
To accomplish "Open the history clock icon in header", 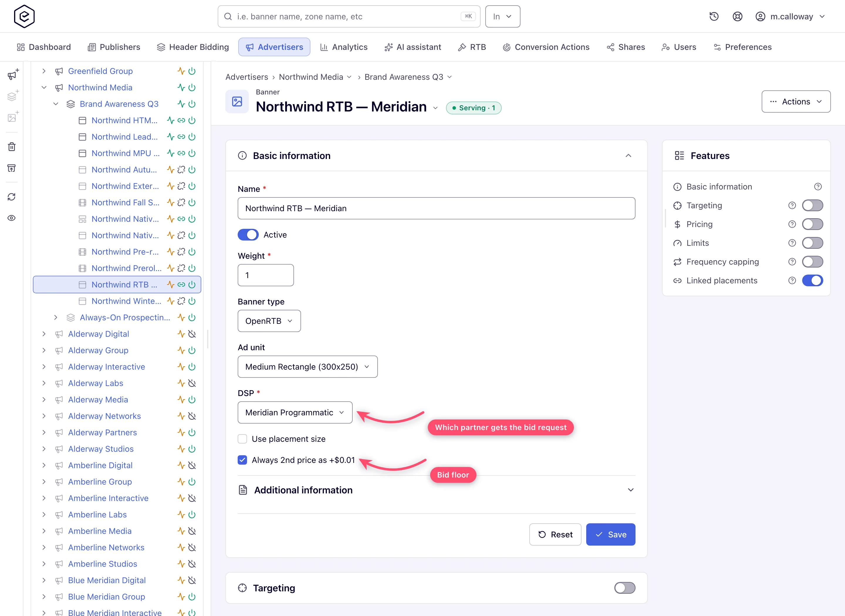I will (x=714, y=16).
